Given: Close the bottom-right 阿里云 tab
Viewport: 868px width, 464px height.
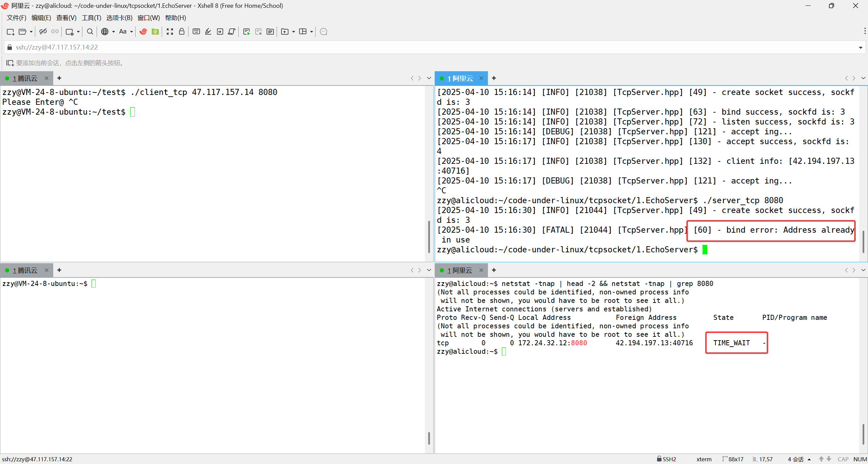Looking at the screenshot, I should 481,270.
